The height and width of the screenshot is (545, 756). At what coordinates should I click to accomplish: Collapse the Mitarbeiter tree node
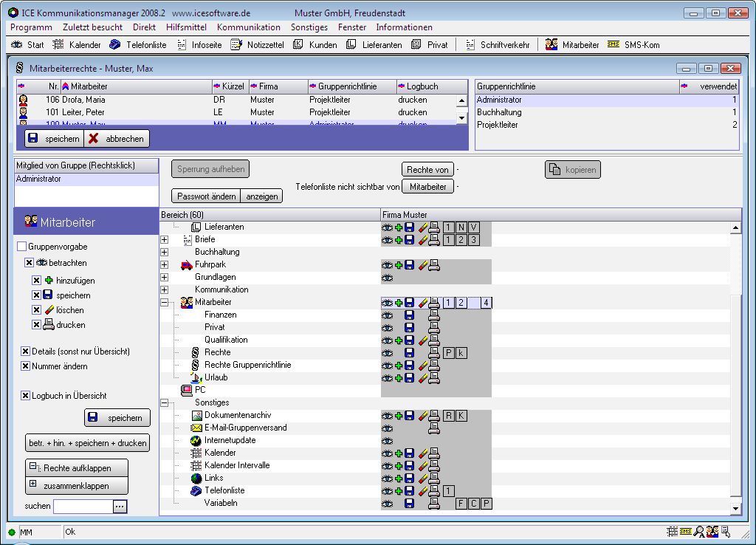click(x=165, y=303)
